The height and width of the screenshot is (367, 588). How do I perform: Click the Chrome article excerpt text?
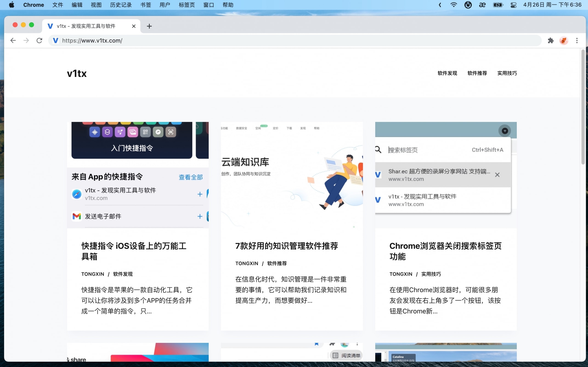tap(445, 300)
